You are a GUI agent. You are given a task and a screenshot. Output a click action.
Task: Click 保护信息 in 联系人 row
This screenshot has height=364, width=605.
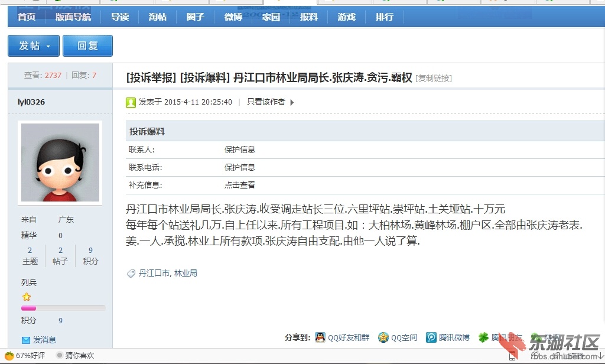(x=240, y=149)
